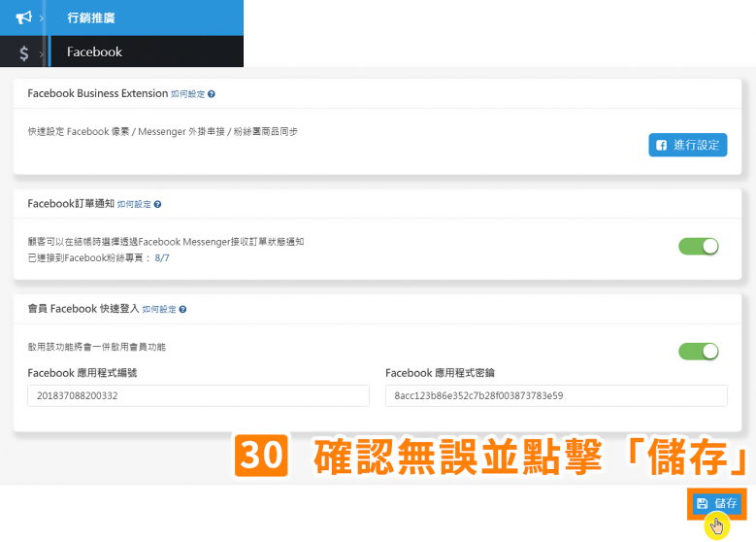Viewport: 756px width, 542px height.
Task: Click help icon beside Facebook訂單通知
Action: [157, 204]
